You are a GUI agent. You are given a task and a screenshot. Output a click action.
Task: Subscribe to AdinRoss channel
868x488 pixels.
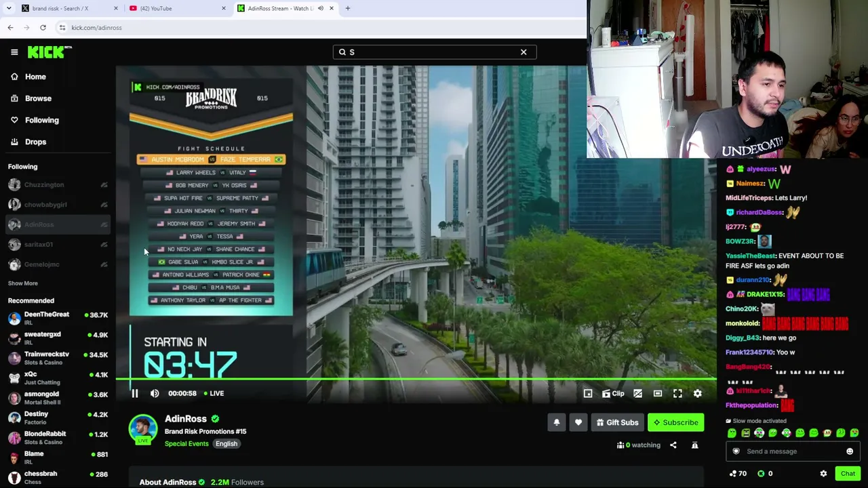[x=675, y=422]
